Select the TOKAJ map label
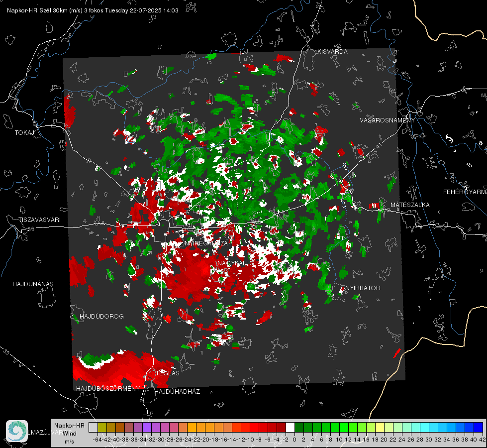 (x=24, y=133)
